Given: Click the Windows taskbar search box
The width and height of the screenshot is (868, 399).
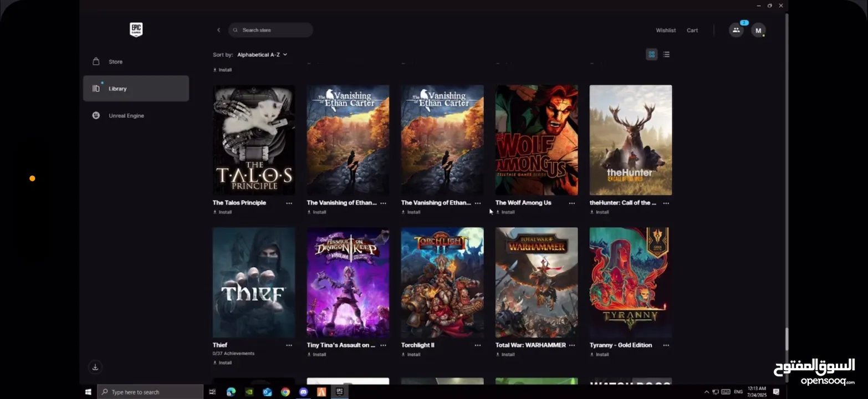Looking at the screenshot, I should [150, 392].
